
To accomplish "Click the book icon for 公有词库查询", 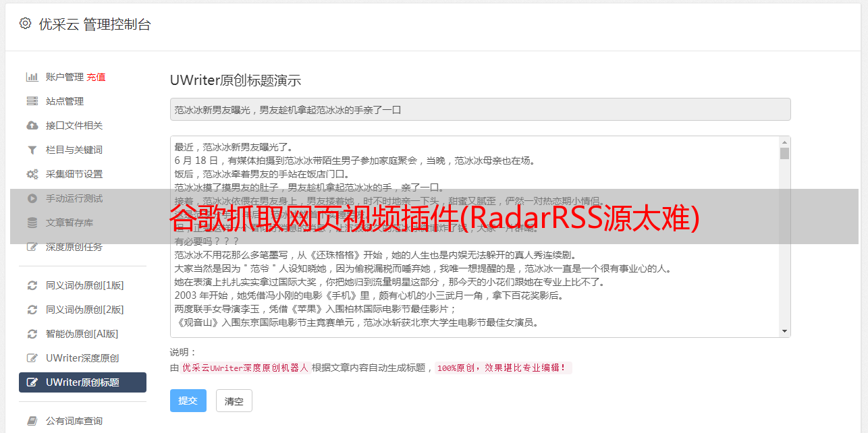I will click(x=32, y=421).
